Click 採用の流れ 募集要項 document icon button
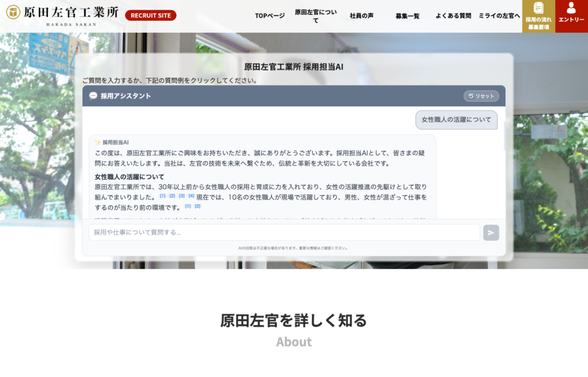This screenshot has height=377, width=588. point(539,16)
